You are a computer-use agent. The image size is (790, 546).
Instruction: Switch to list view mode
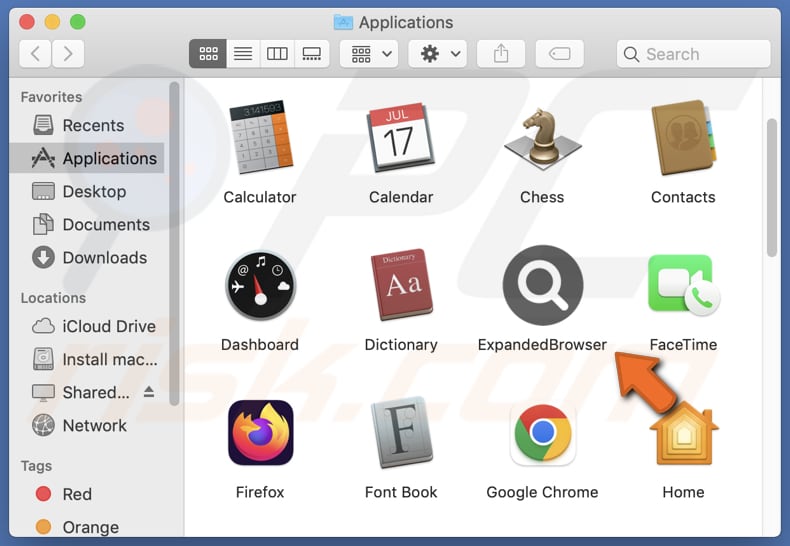243,54
